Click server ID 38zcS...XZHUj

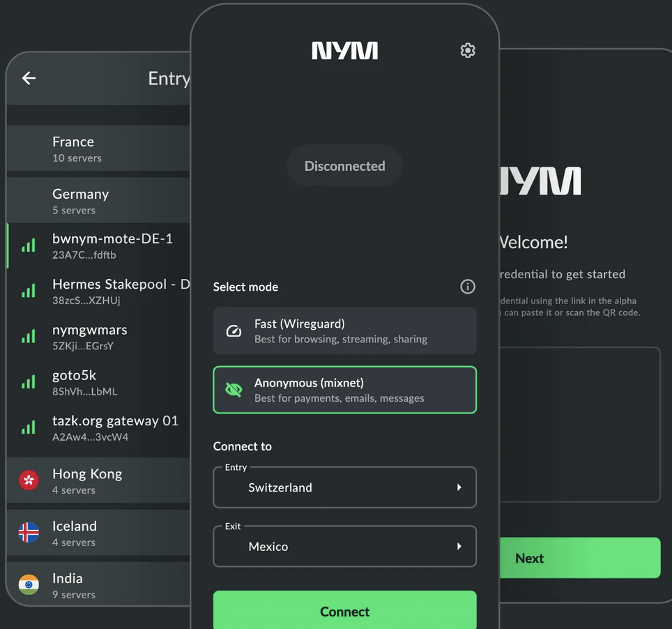click(86, 301)
